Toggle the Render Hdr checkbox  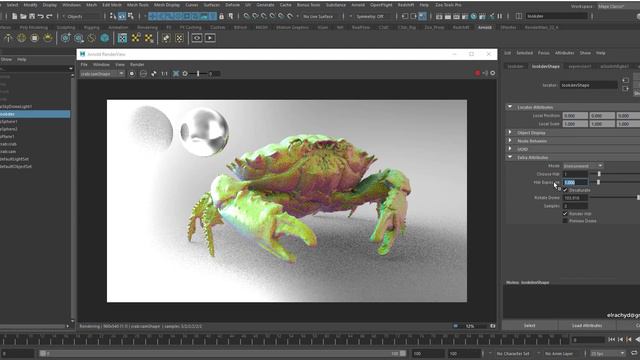click(565, 213)
